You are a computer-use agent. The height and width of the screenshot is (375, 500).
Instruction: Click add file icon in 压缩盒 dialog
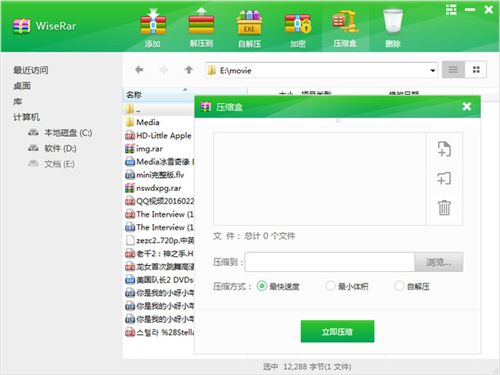(x=444, y=149)
